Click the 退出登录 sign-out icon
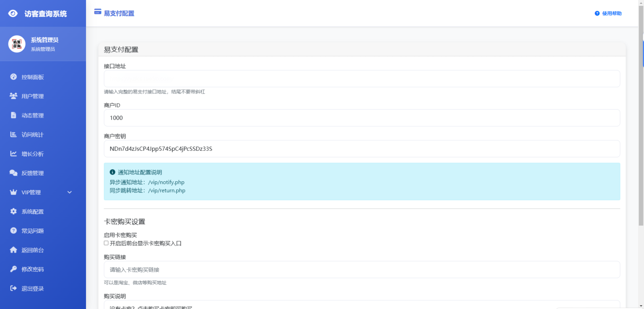The height and width of the screenshot is (309, 644). click(x=13, y=288)
